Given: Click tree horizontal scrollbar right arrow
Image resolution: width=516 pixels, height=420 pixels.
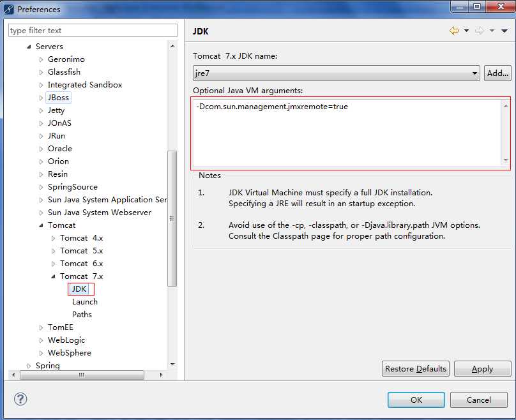Looking at the screenshot, I should coord(161,375).
